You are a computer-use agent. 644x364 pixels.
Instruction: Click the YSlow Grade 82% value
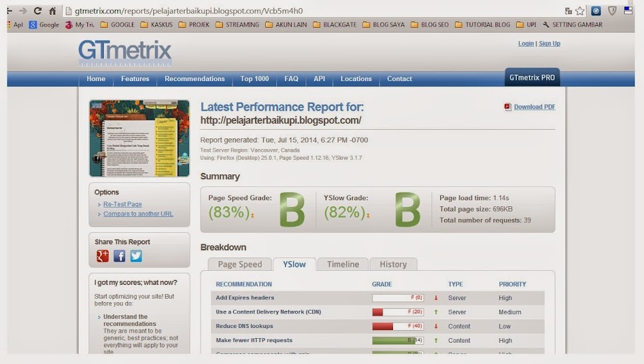pyautogui.click(x=344, y=212)
